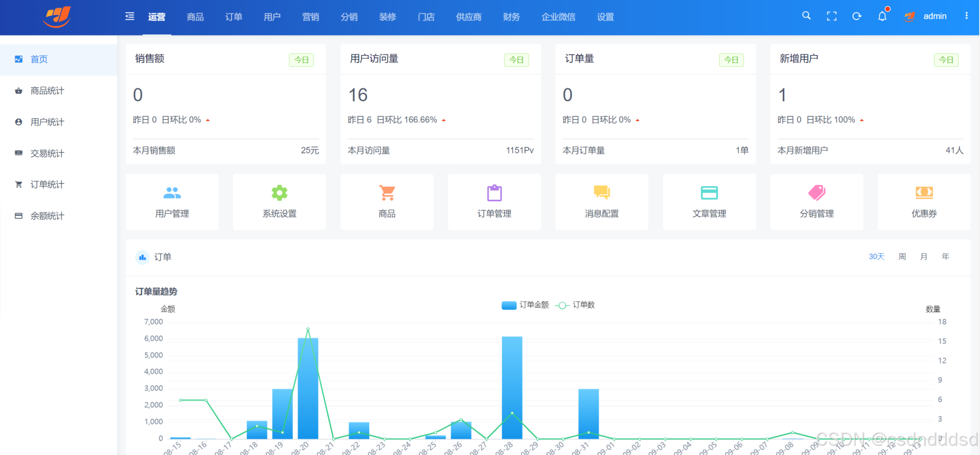Click the 今日 tag on 订单量 card

[732, 60]
